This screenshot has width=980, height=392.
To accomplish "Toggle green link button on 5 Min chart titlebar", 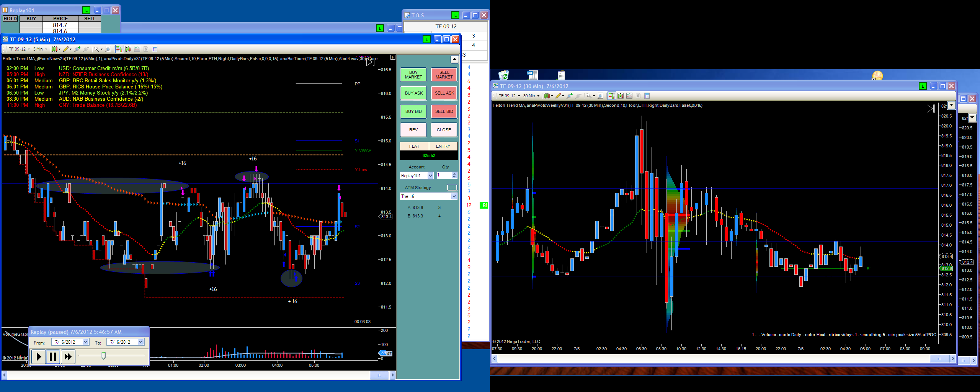I will [x=426, y=39].
